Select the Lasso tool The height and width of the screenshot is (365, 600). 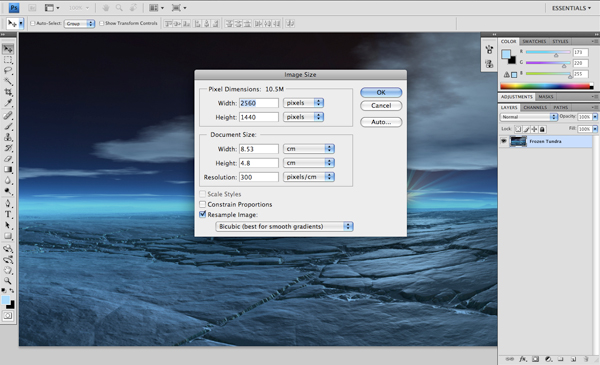pos(8,71)
